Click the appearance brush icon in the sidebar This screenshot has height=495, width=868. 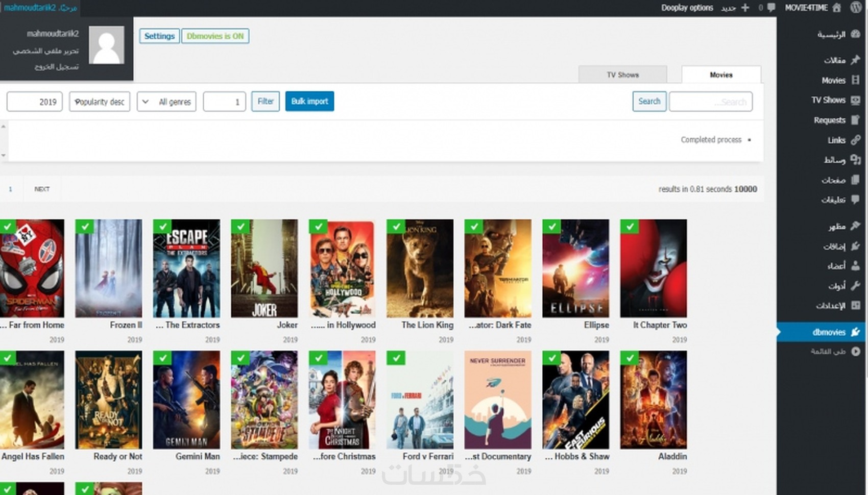pyautogui.click(x=856, y=226)
